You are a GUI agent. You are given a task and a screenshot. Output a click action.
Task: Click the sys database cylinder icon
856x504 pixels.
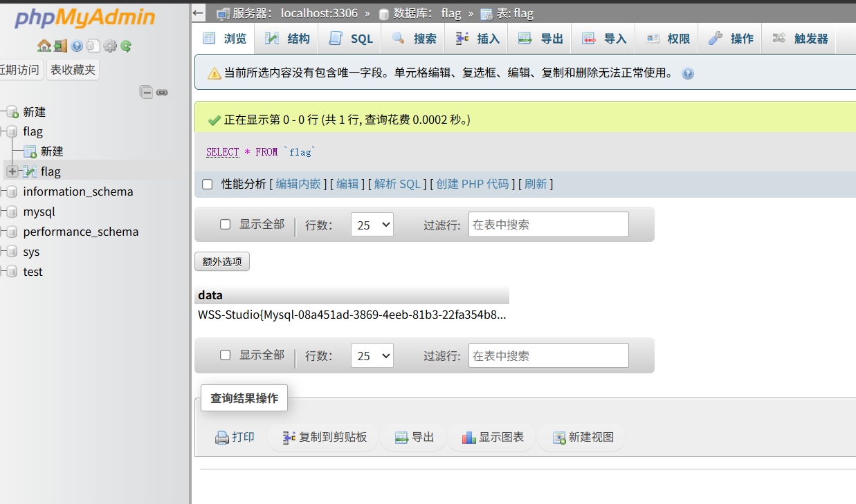pos(12,252)
